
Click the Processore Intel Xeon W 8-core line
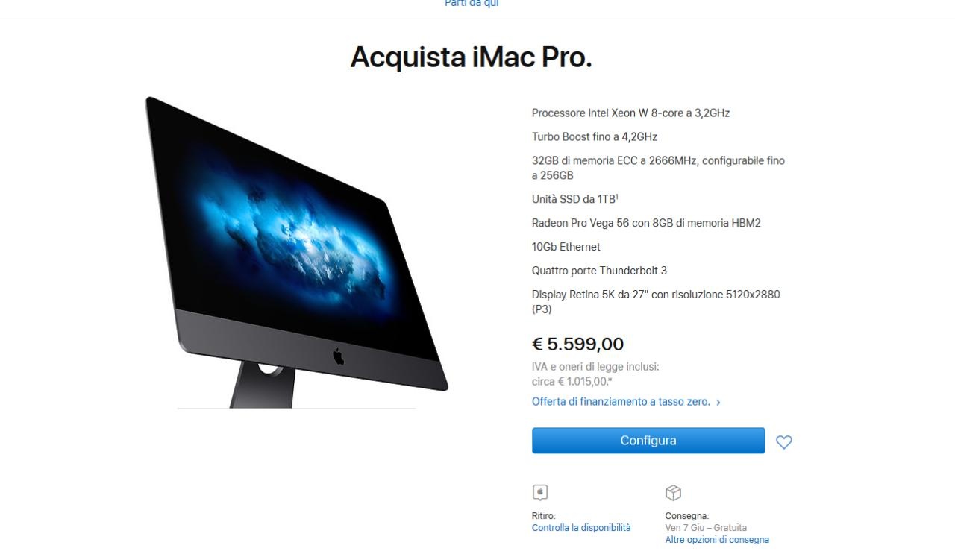click(x=630, y=113)
